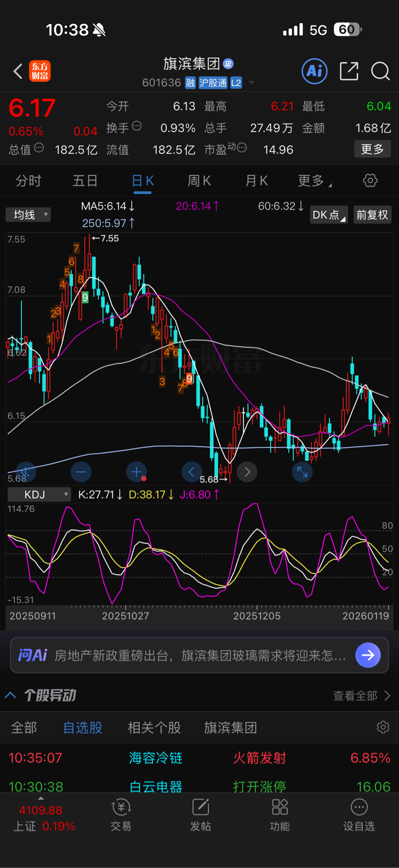Tap MA5:6.14 moving average value
399x868 pixels.
[108, 206]
